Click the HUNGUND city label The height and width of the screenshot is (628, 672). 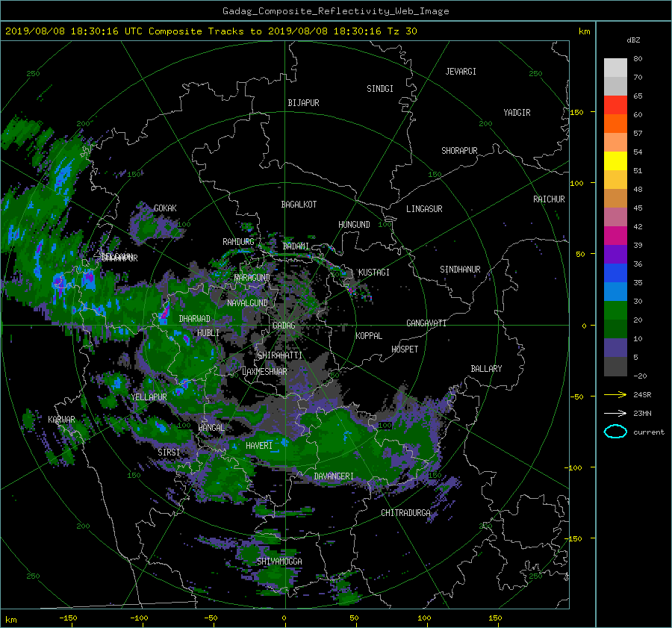(x=354, y=225)
